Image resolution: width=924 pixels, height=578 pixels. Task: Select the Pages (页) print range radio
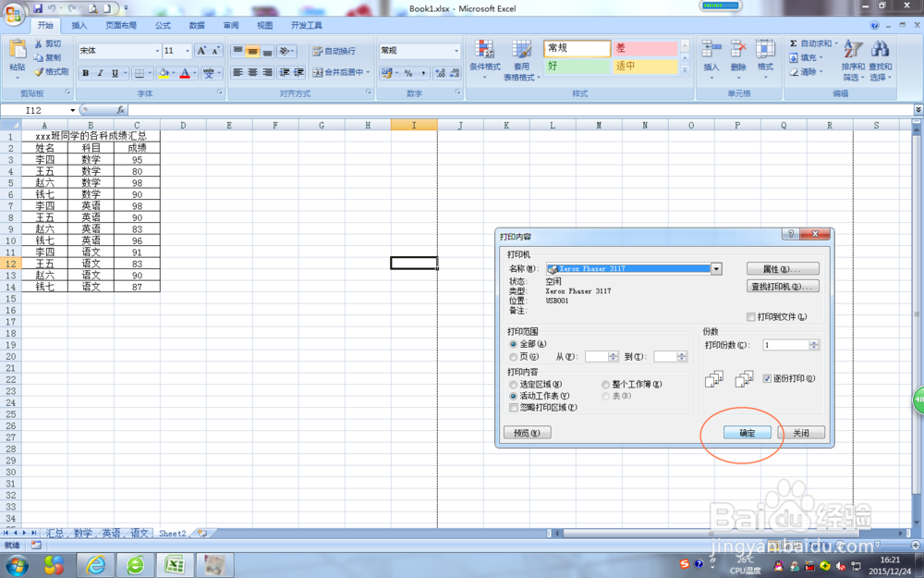(x=513, y=357)
